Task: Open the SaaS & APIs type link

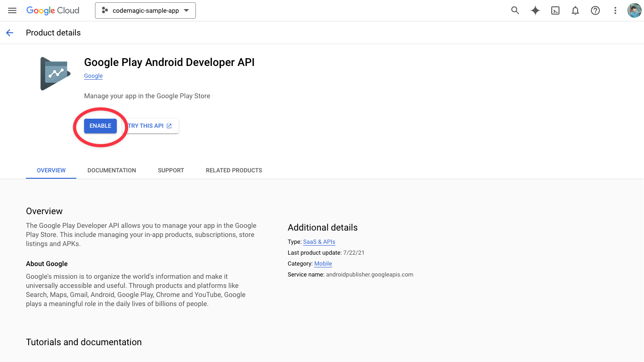Action: click(x=319, y=242)
